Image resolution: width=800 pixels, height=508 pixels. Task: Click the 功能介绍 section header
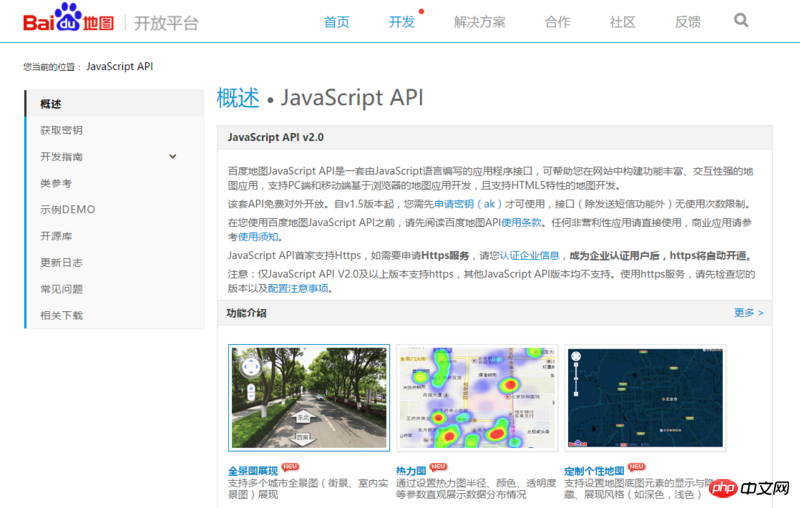click(494, 313)
